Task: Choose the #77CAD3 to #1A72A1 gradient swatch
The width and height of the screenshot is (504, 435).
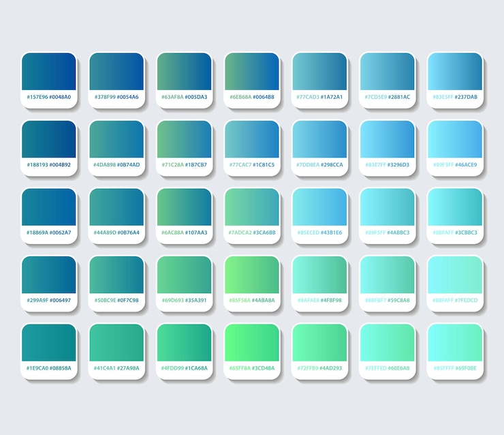Action: point(319,72)
